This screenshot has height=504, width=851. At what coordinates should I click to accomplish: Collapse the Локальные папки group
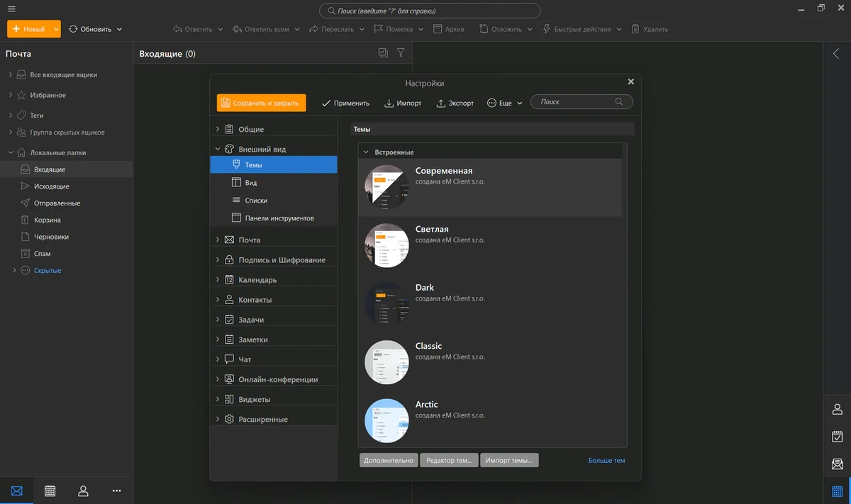click(11, 152)
